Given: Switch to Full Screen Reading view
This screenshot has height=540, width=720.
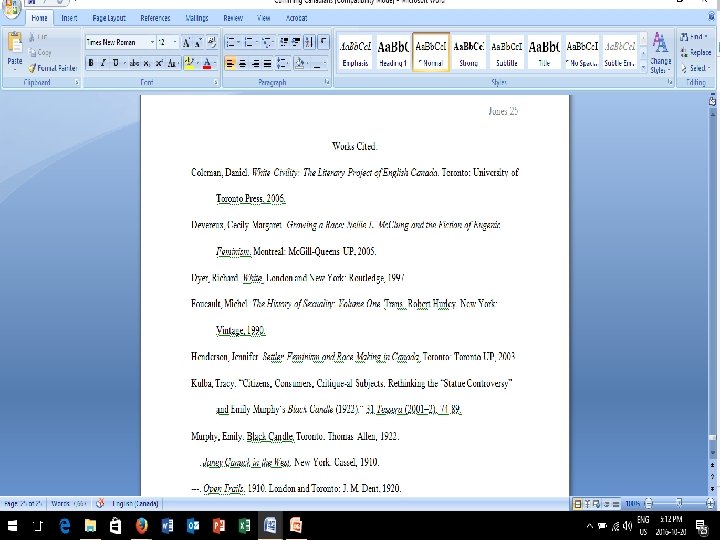Looking at the screenshot, I should point(587,504).
